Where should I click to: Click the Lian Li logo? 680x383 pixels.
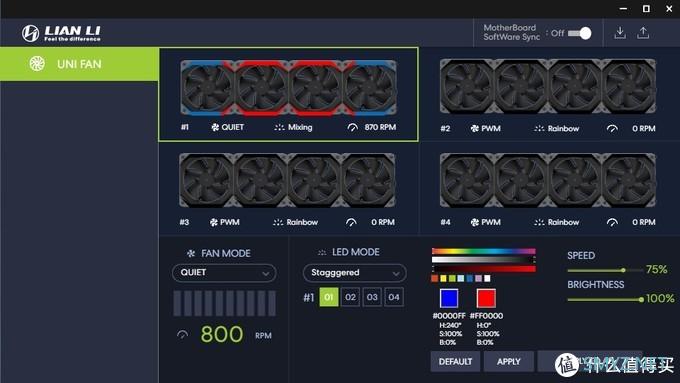point(61,33)
